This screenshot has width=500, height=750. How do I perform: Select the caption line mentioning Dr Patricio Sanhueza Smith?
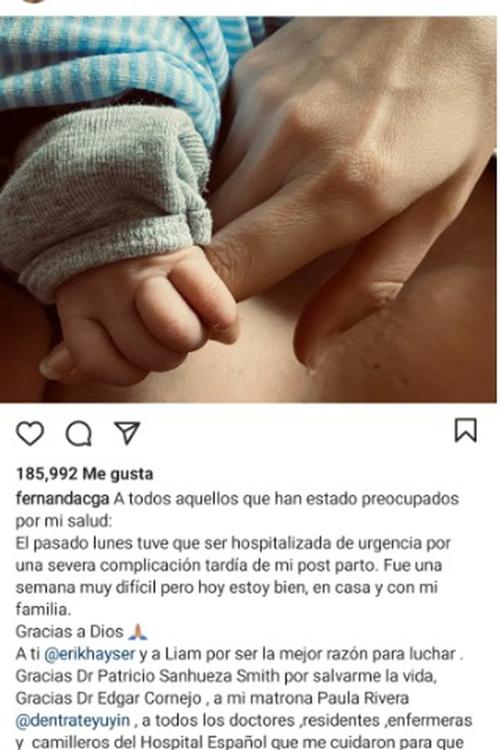click(226, 676)
